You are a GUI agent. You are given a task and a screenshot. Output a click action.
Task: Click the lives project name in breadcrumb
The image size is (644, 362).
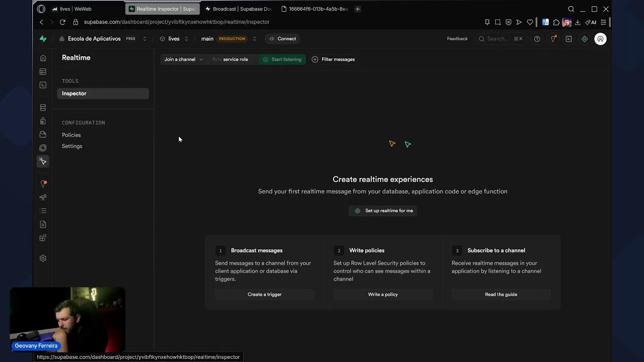click(174, 39)
